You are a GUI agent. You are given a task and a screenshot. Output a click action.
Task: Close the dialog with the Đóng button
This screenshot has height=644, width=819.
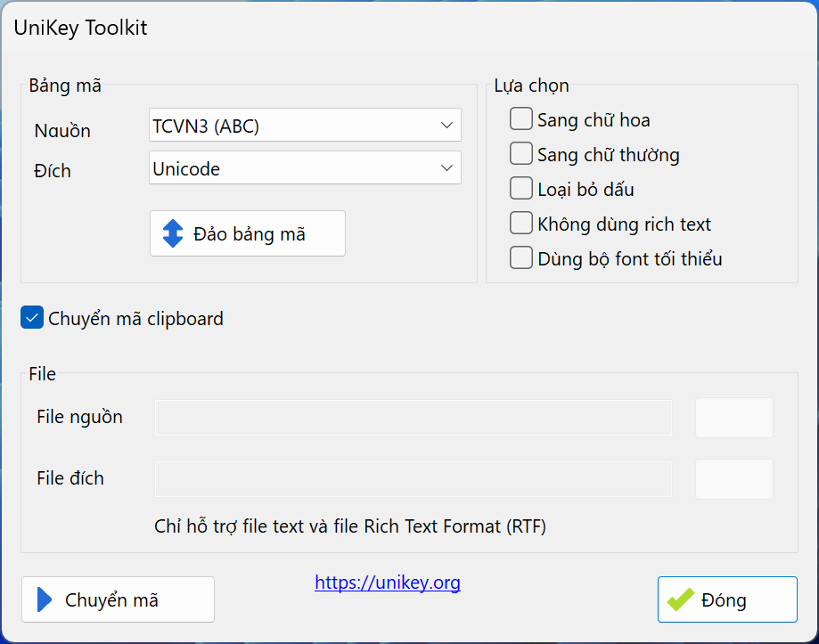pos(726,599)
